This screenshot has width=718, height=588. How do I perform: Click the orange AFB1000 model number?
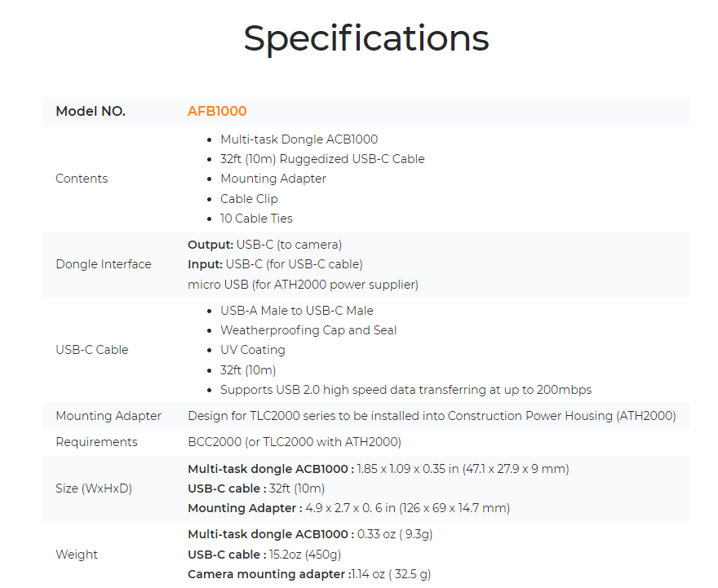[x=217, y=112]
